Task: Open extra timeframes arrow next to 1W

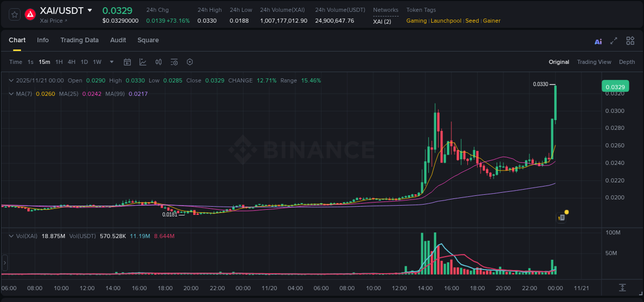Action: pos(111,62)
